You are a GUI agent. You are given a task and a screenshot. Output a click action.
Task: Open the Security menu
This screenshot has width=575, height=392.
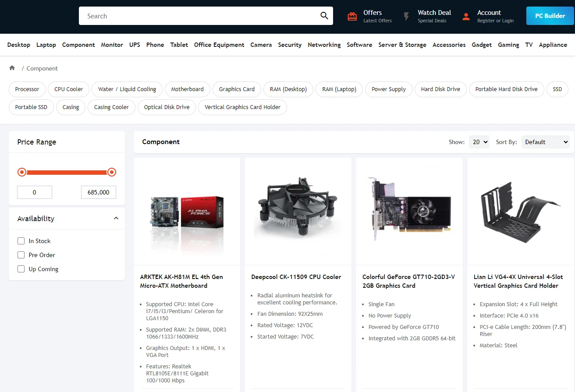click(290, 45)
